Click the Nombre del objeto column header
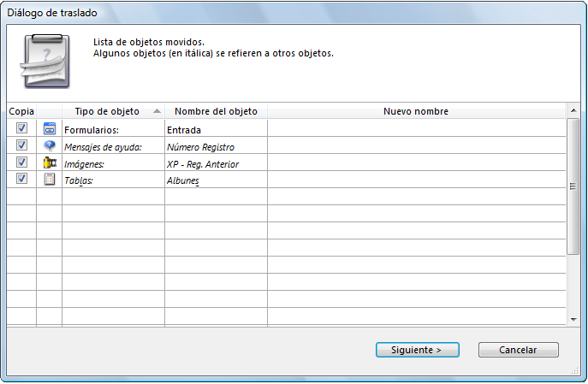 pyautogui.click(x=216, y=111)
